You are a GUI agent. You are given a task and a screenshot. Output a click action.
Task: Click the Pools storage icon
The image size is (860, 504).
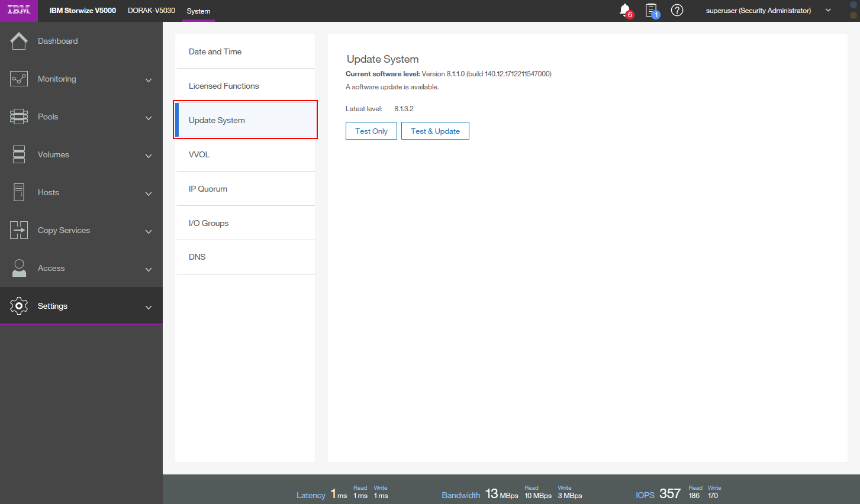(19, 117)
